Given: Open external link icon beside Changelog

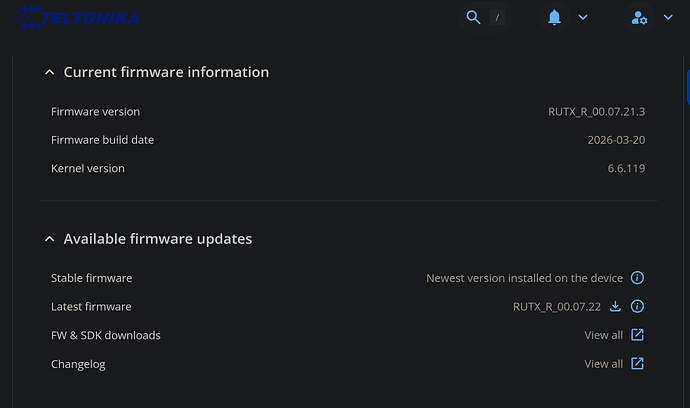Looking at the screenshot, I should click(x=637, y=364).
